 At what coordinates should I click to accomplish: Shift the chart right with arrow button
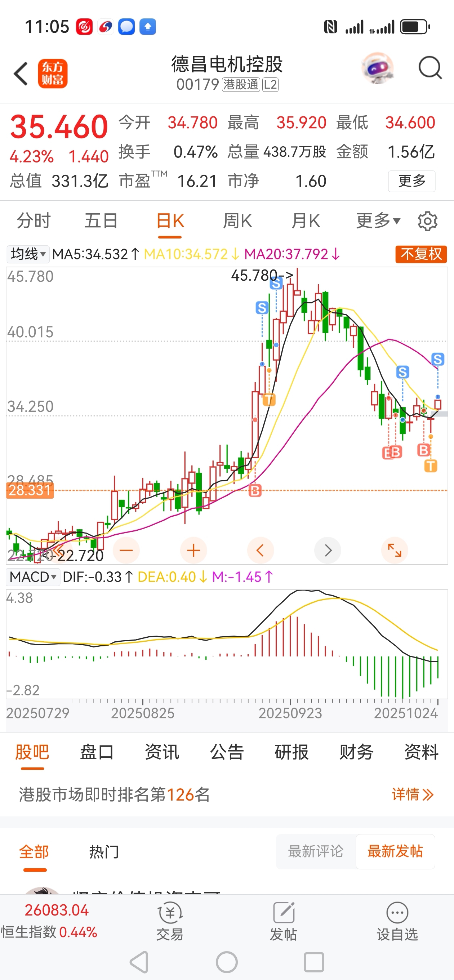(328, 550)
